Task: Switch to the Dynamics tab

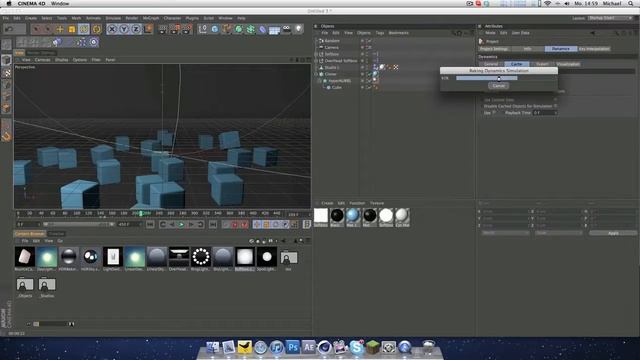Action: point(561,49)
